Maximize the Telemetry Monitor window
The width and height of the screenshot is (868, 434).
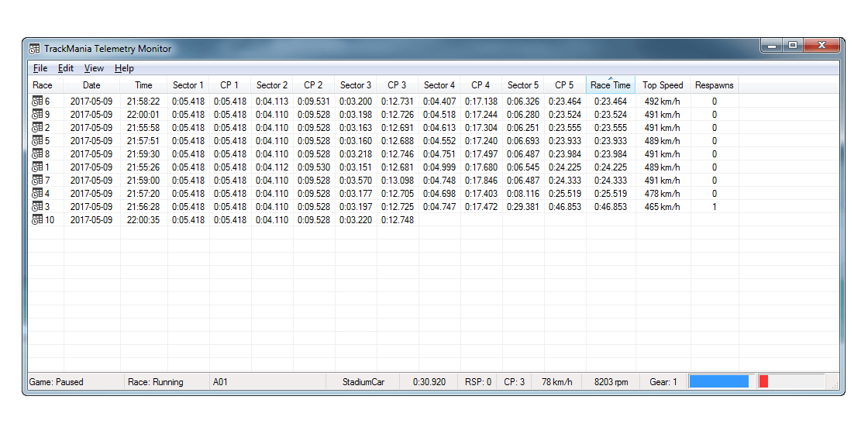(x=793, y=46)
